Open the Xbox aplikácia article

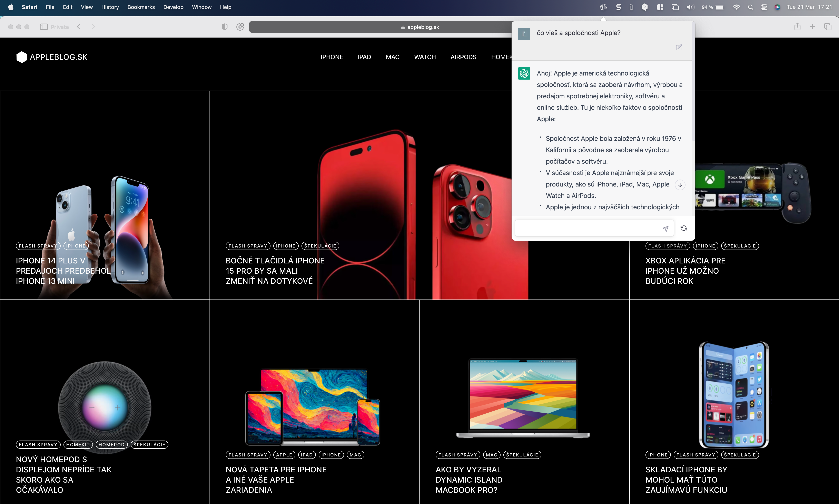[685, 271]
